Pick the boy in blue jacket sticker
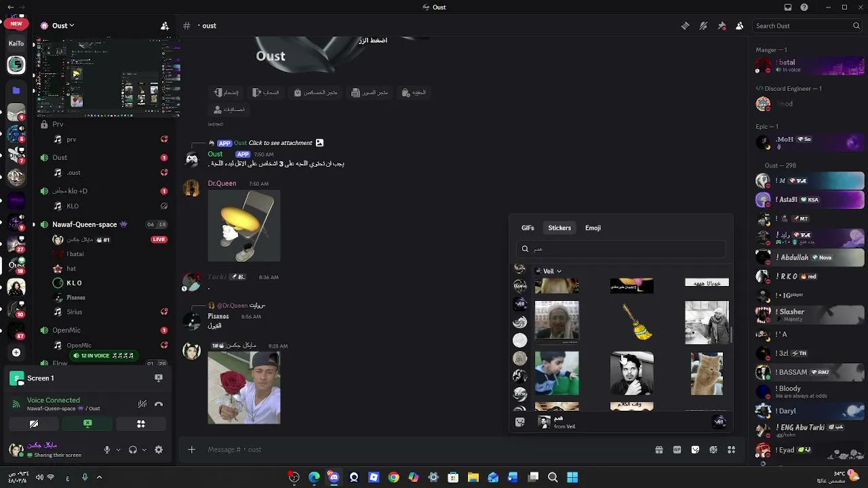868x488 pixels. coord(557,373)
